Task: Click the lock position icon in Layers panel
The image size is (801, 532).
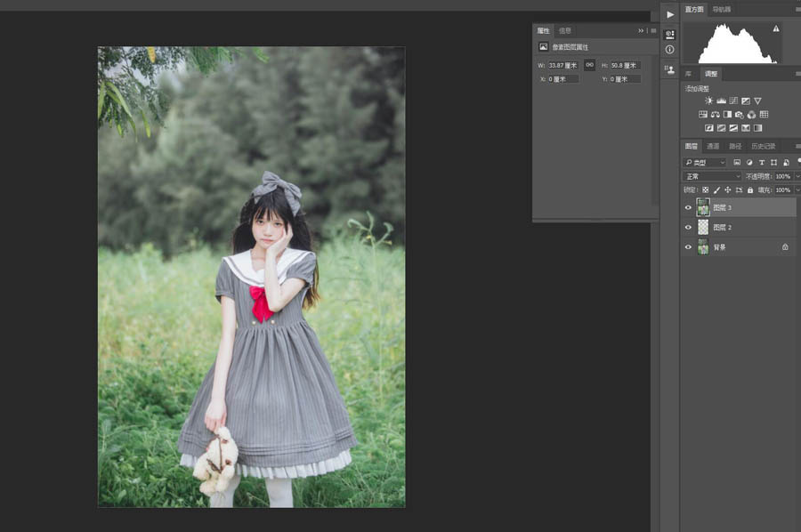Action: (x=728, y=189)
